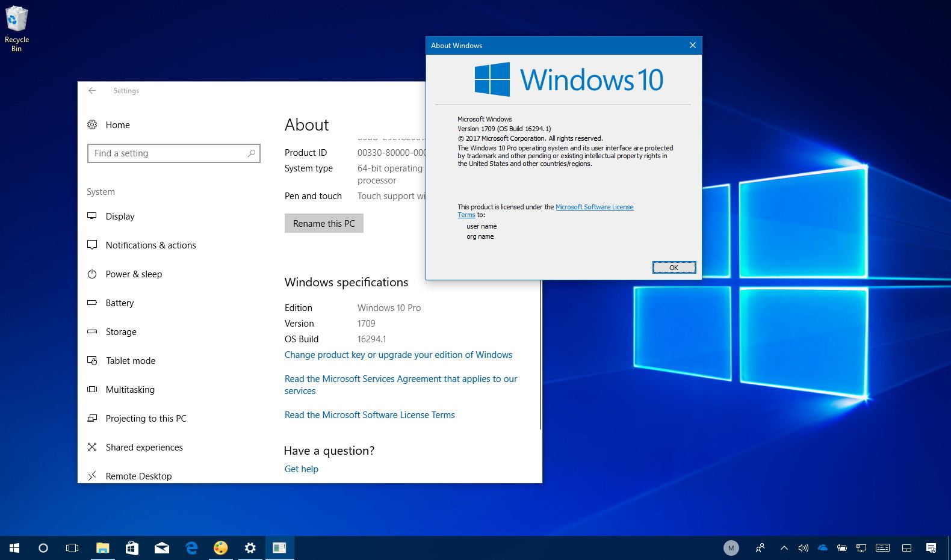The height and width of the screenshot is (560, 951).
Task: Open Projecting to this PC
Action: tap(146, 419)
